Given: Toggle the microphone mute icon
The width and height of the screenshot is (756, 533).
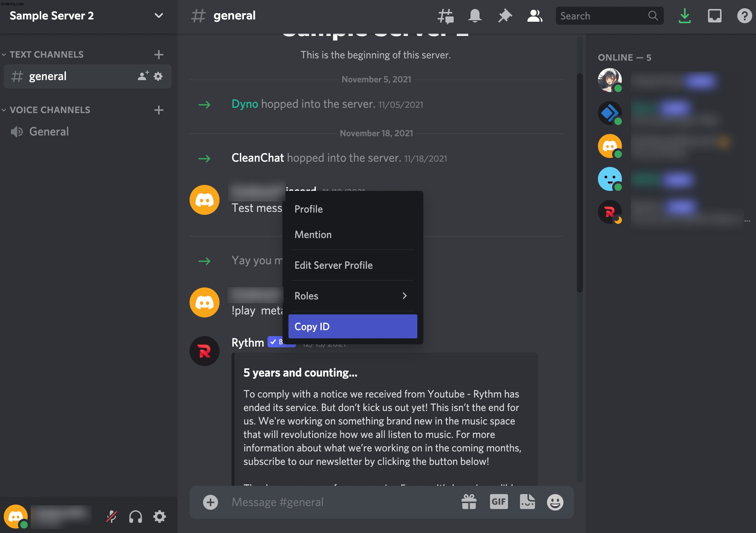Looking at the screenshot, I should coord(112,517).
